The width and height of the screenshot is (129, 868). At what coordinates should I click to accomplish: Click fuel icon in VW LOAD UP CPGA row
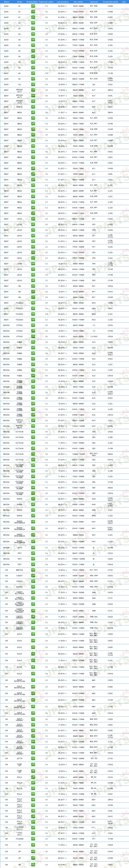click(x=33, y=765)
